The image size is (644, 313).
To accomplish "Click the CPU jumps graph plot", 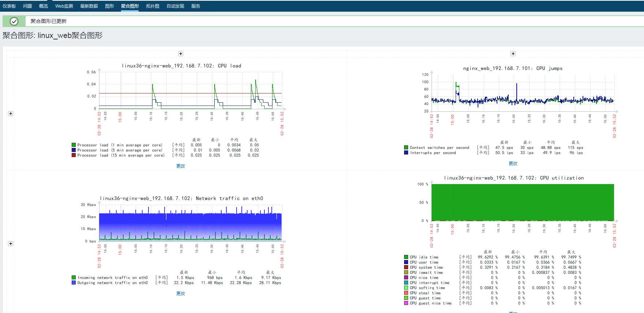I will click(523, 93).
